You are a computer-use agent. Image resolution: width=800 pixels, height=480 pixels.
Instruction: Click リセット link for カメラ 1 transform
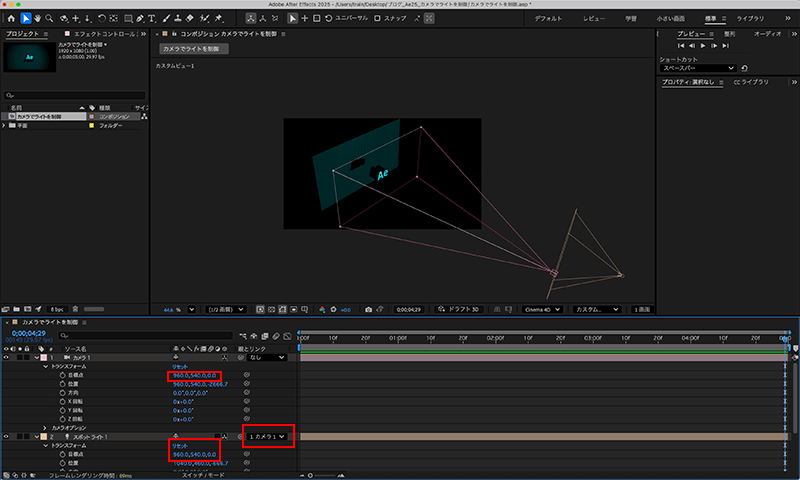[x=180, y=366]
